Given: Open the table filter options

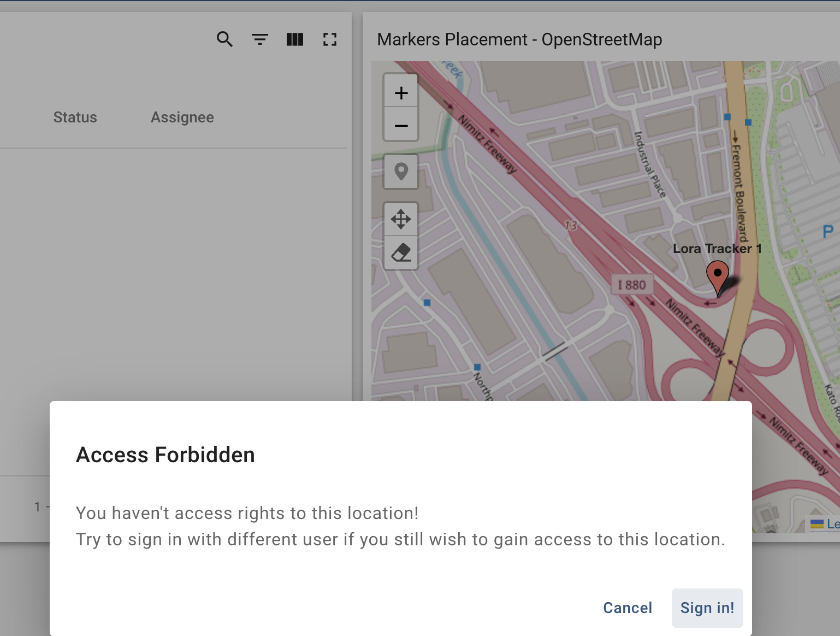Looking at the screenshot, I should (x=259, y=39).
